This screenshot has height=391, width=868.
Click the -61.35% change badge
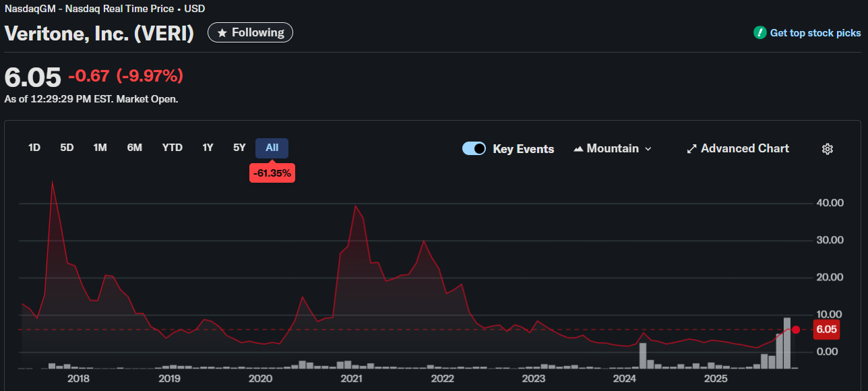tap(272, 173)
